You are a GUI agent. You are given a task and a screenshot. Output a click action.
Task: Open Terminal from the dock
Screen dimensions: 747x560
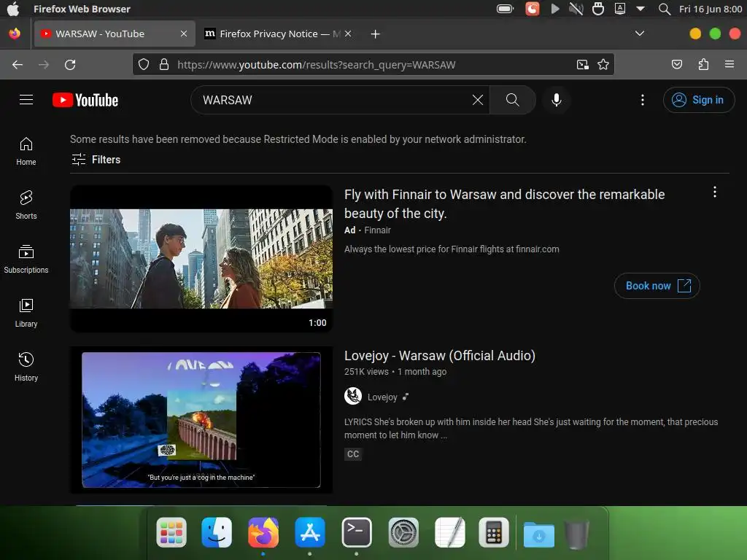[x=356, y=532]
